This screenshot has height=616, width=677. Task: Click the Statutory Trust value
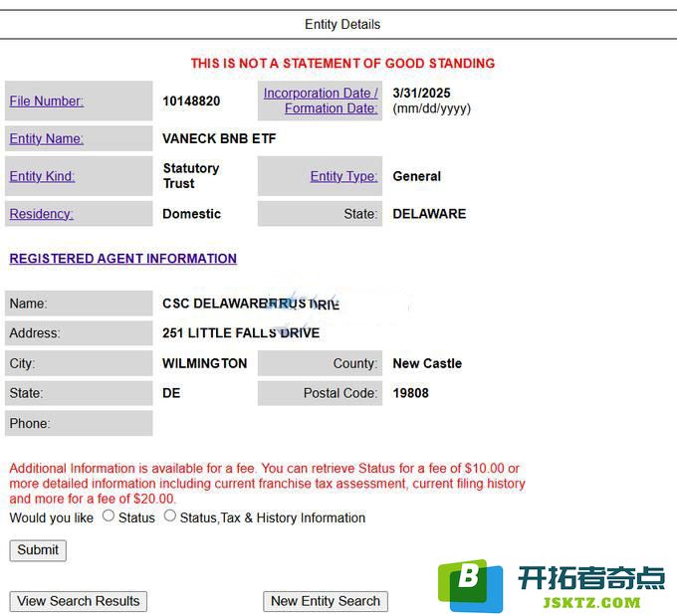(x=191, y=176)
